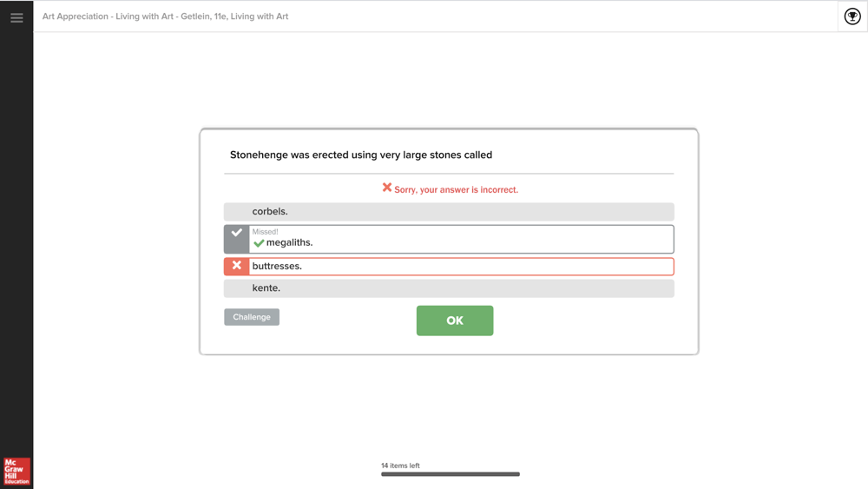Viewport: 868px width, 489px height.
Task: Open the hamburger menu icon
Action: tap(16, 17)
